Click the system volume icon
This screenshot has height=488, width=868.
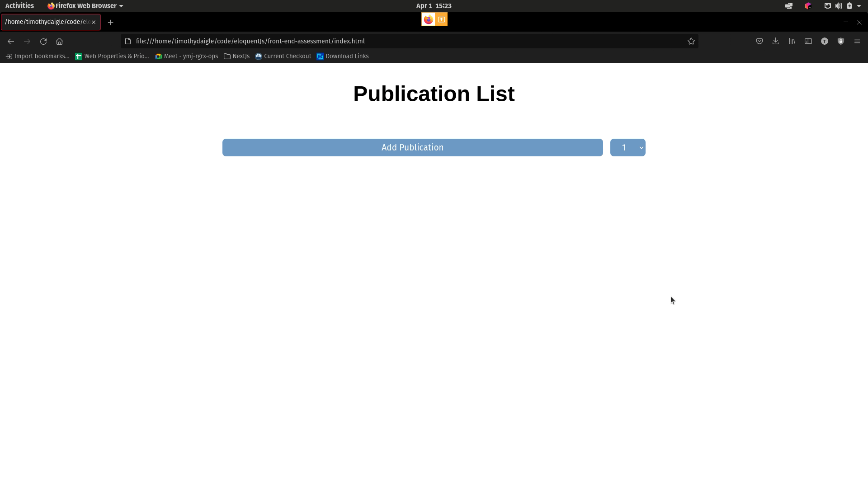(x=839, y=6)
